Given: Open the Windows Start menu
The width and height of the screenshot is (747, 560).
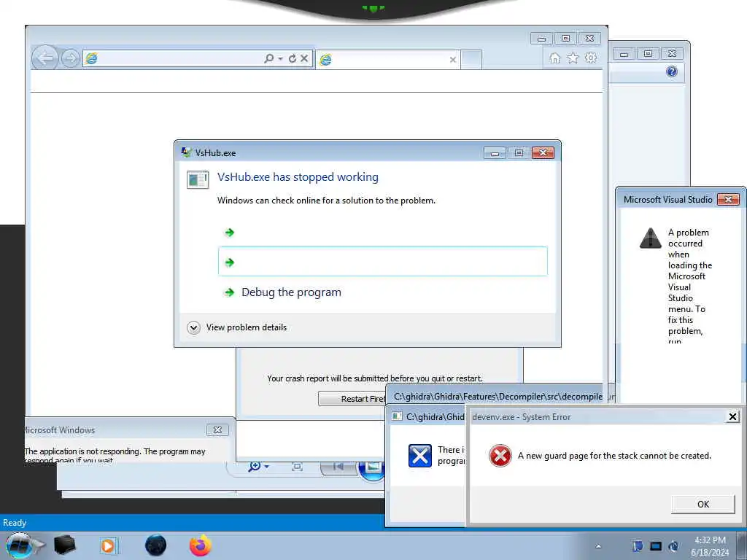Looking at the screenshot, I should click(20, 545).
